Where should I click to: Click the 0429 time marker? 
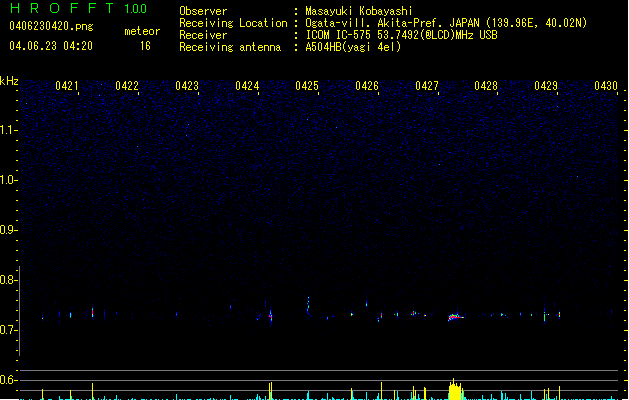[x=546, y=86]
